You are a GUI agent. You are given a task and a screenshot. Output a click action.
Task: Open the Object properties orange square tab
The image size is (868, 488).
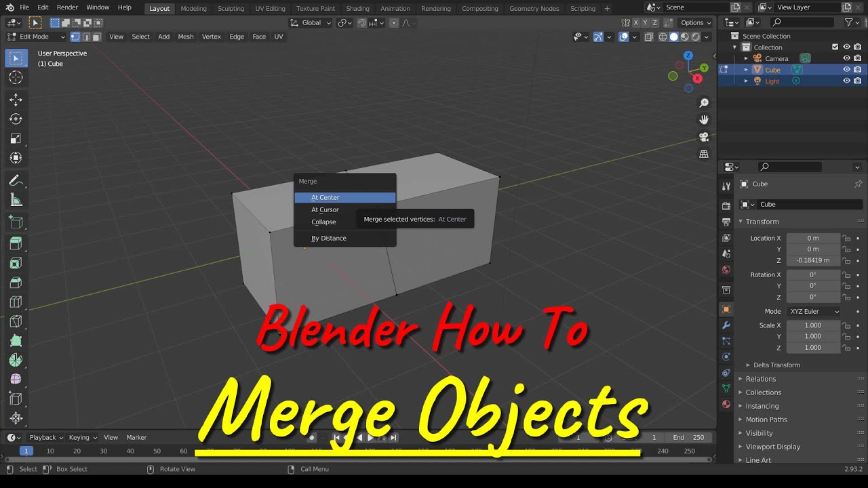pyautogui.click(x=726, y=309)
